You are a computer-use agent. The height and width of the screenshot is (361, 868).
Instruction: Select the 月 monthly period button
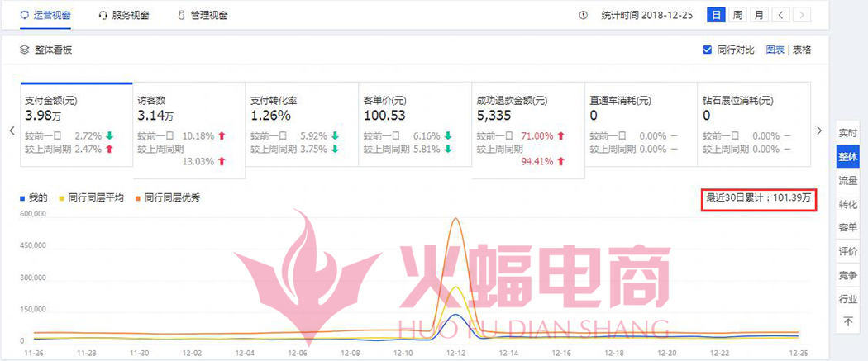tap(759, 15)
